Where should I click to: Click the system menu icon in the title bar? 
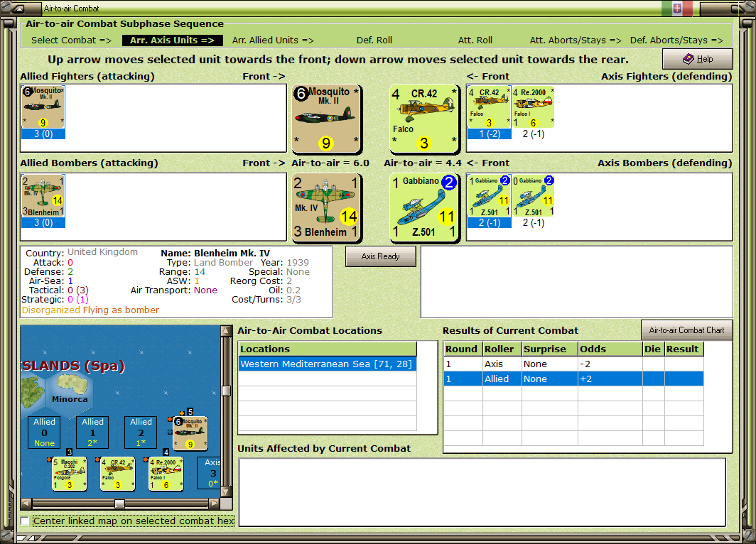[x=18, y=9]
